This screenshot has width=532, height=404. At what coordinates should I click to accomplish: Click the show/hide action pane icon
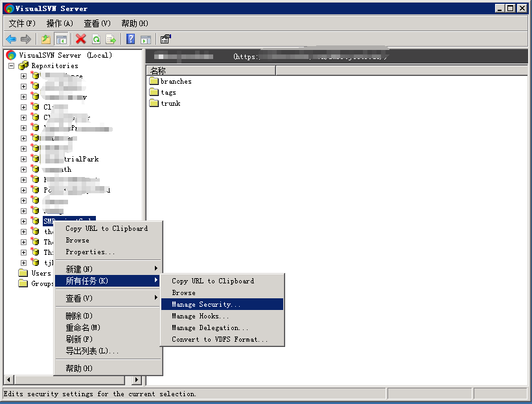[x=146, y=40]
